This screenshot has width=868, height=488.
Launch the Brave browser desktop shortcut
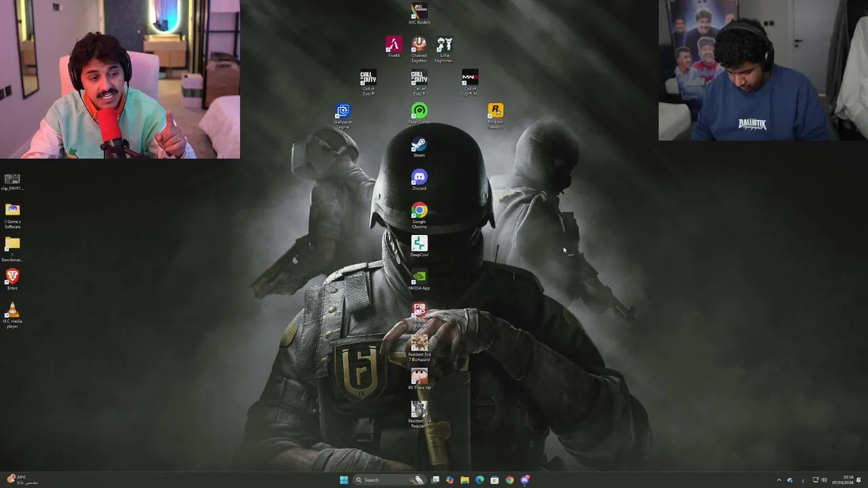pos(12,279)
